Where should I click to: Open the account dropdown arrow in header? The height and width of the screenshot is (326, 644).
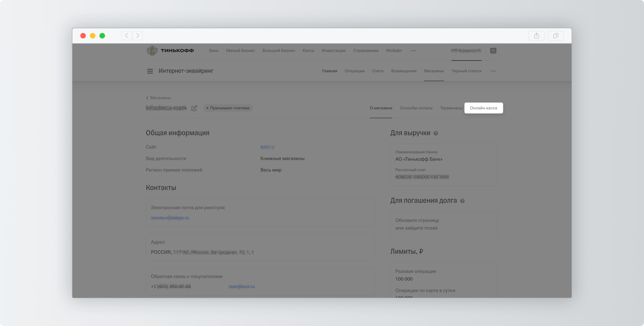(493, 51)
